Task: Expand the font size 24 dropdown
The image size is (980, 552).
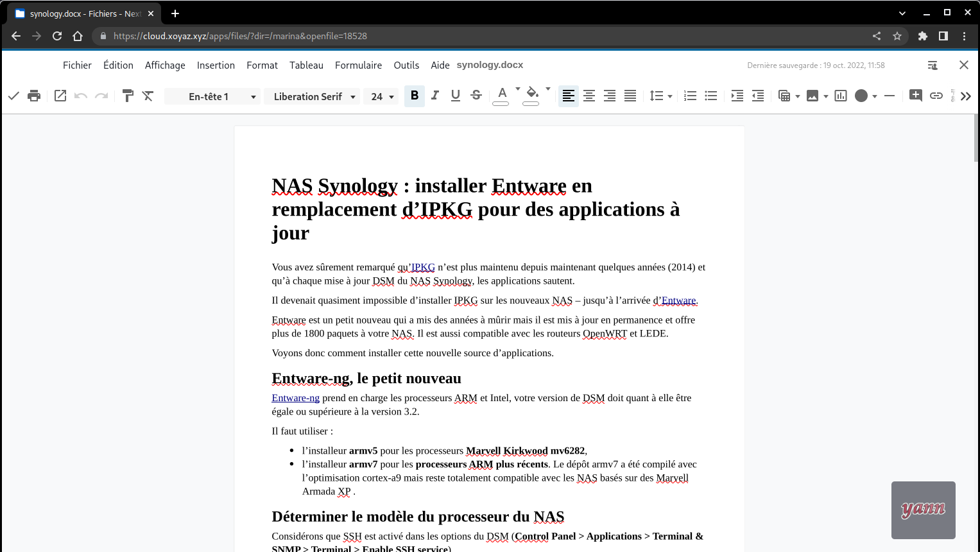Action: tap(391, 97)
